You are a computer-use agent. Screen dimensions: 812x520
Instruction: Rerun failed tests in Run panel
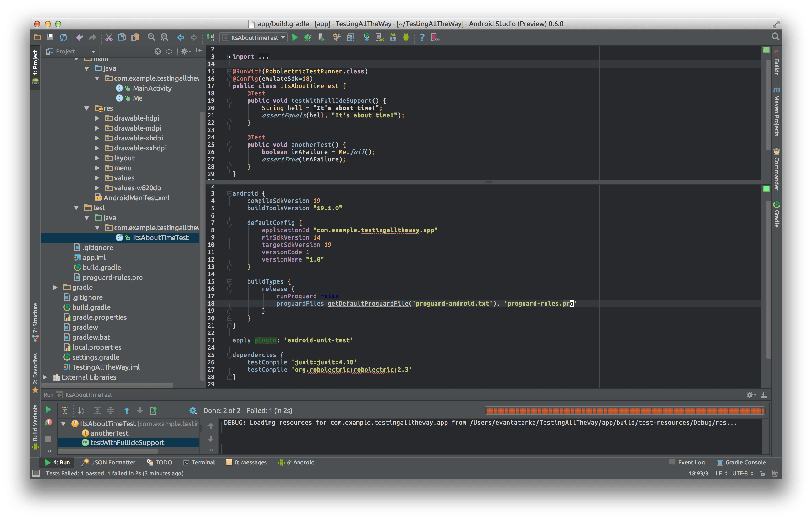point(48,422)
